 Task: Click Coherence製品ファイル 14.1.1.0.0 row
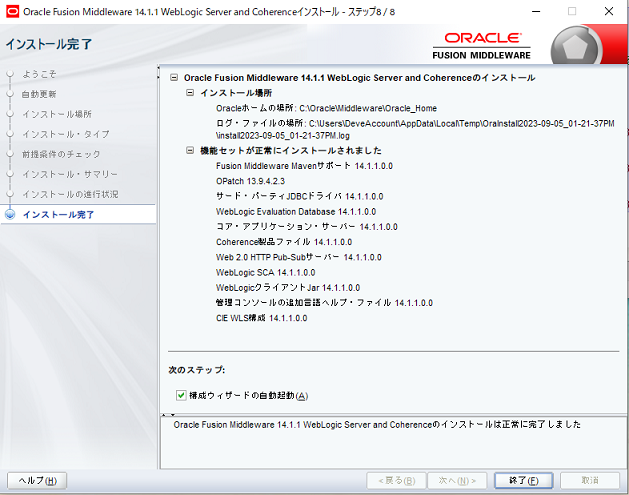pyautogui.click(x=284, y=242)
